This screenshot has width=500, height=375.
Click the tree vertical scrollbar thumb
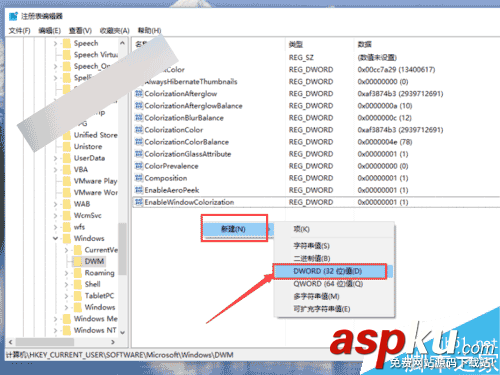tap(122, 249)
